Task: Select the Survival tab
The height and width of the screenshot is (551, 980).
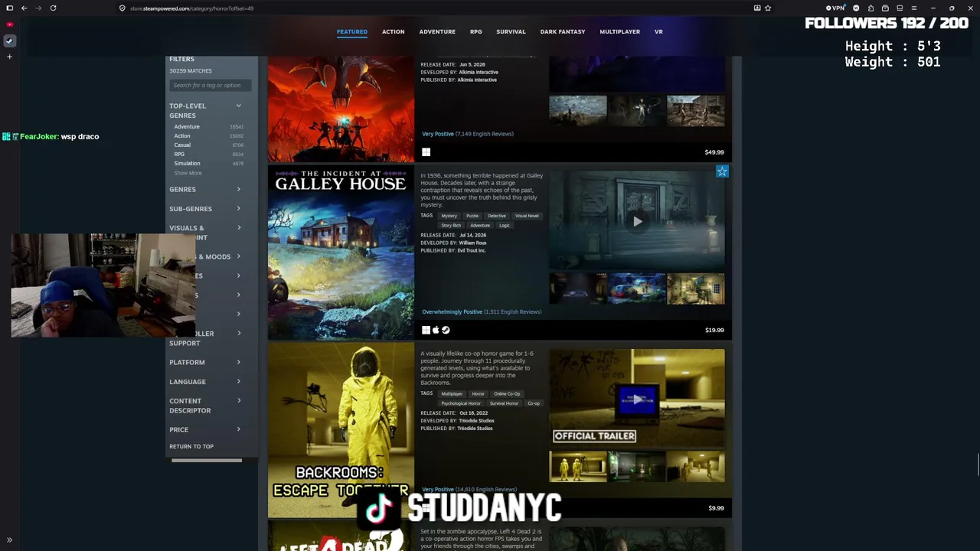Action: (511, 31)
